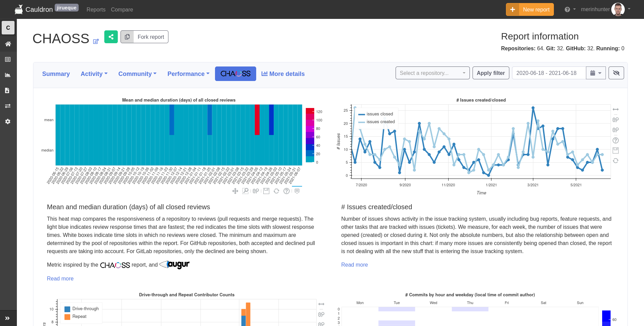Expand sidebar with the double-chevron icon

[7, 318]
